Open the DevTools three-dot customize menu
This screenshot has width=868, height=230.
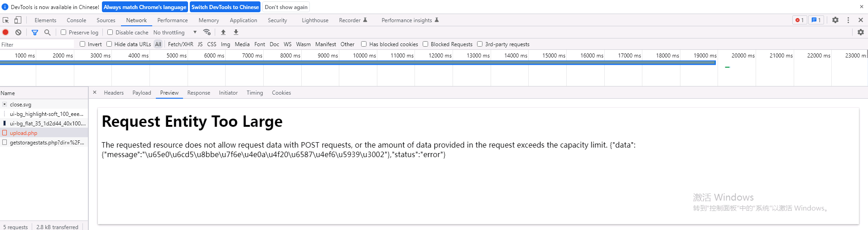coord(848,20)
